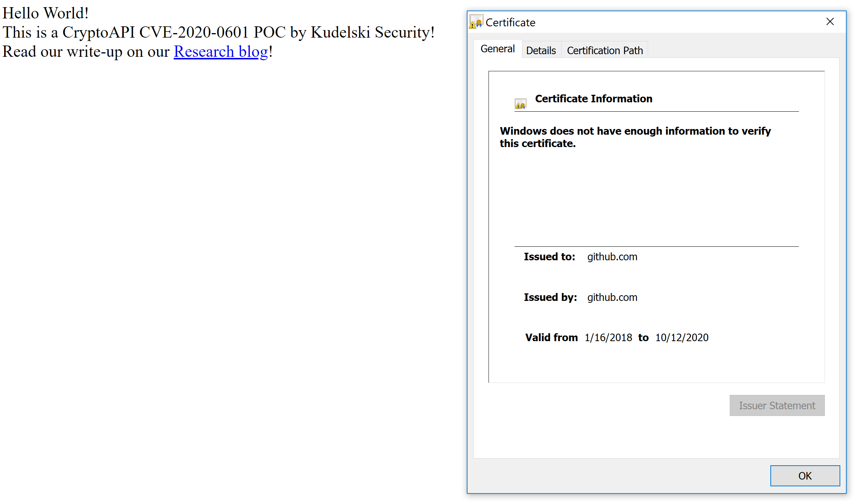Click the Valid from label
Image resolution: width=867 pixels, height=504 pixels.
551,338
